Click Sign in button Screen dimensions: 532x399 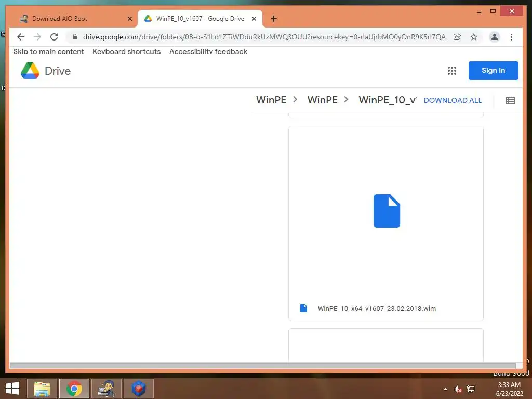point(494,71)
